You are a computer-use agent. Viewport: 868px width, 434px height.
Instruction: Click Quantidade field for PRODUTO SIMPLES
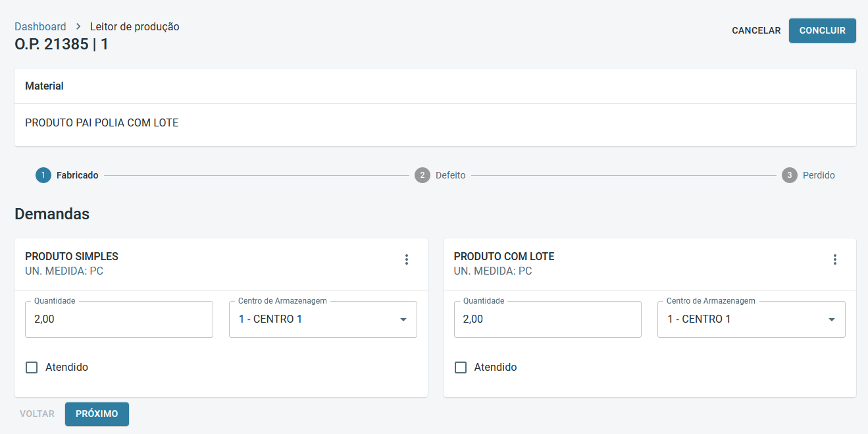tap(118, 319)
